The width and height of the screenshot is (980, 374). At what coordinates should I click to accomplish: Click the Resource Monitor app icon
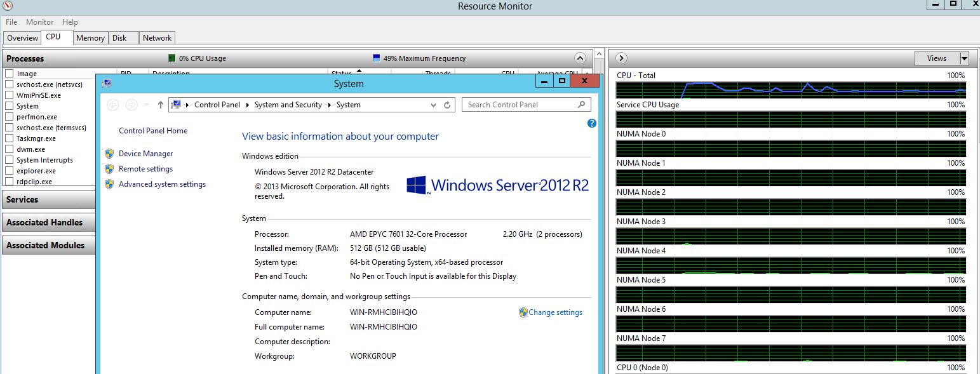click(8, 6)
